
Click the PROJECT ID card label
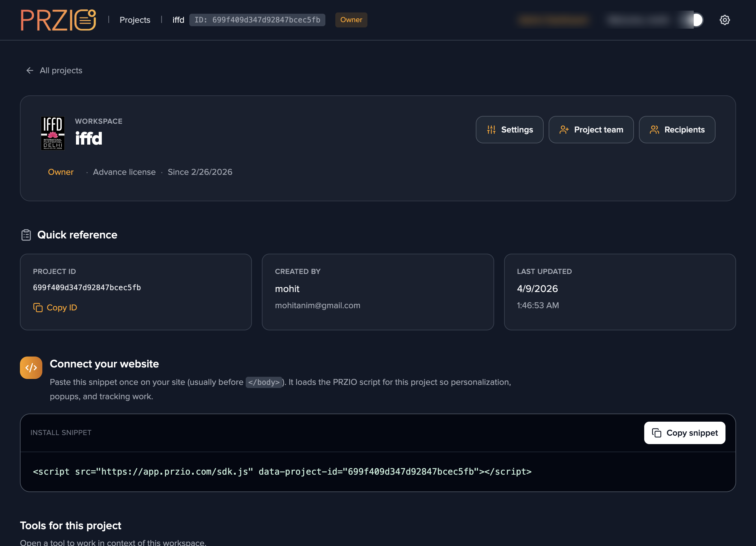coord(54,271)
